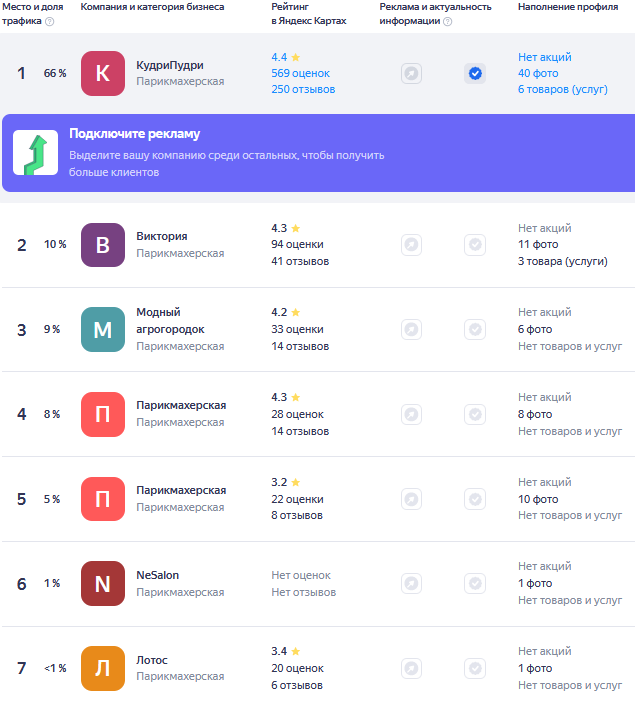Click the '10 %' traffic share value
Screen dimensions: 635x702
(x=55, y=244)
